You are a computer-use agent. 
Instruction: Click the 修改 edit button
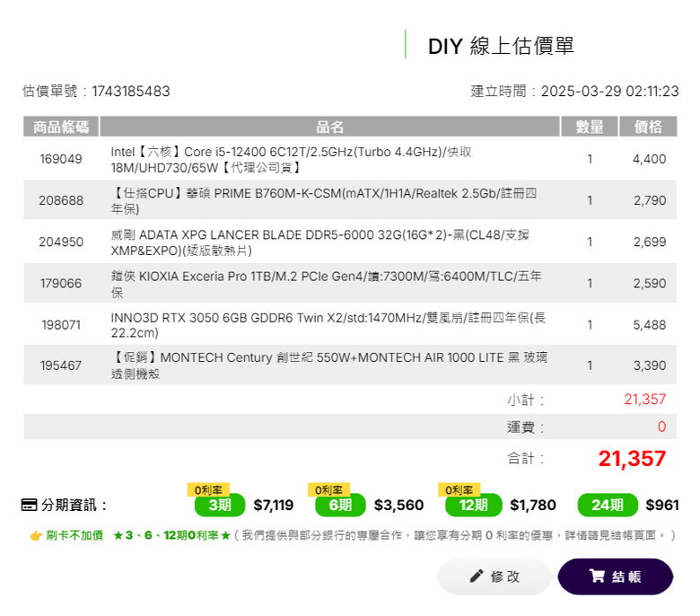(494, 576)
